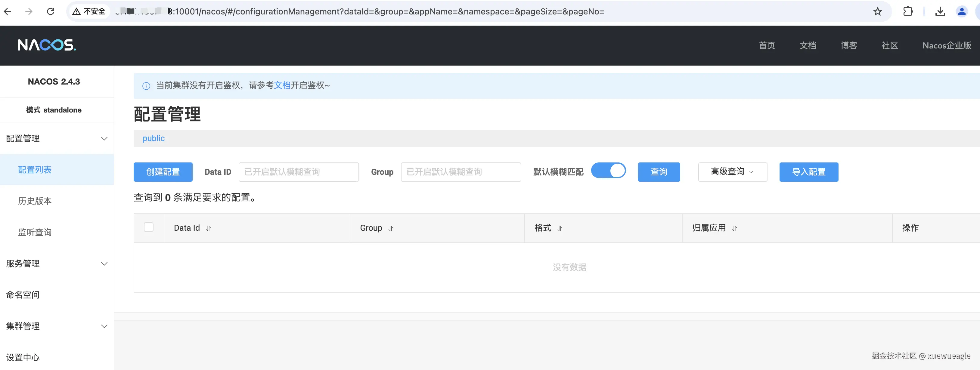This screenshot has width=980, height=370.
Task: Open 命名空间 from the sidebar
Action: [23, 294]
